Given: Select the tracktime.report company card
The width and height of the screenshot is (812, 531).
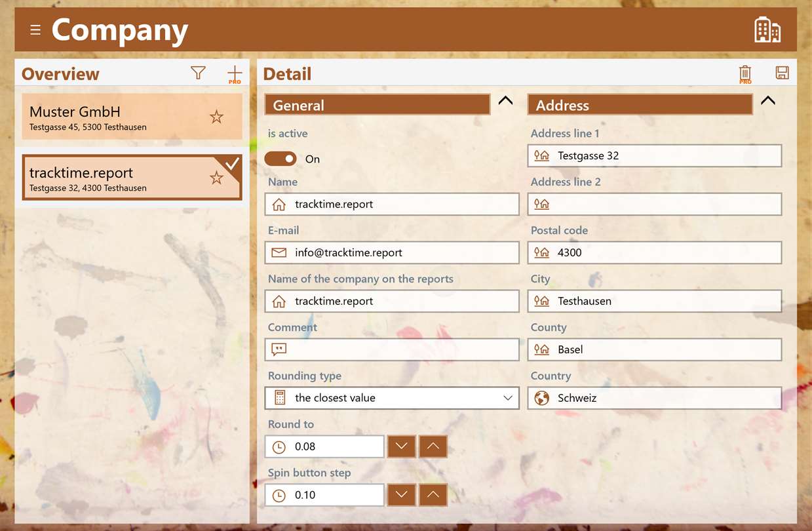Looking at the screenshot, I should pos(132,177).
